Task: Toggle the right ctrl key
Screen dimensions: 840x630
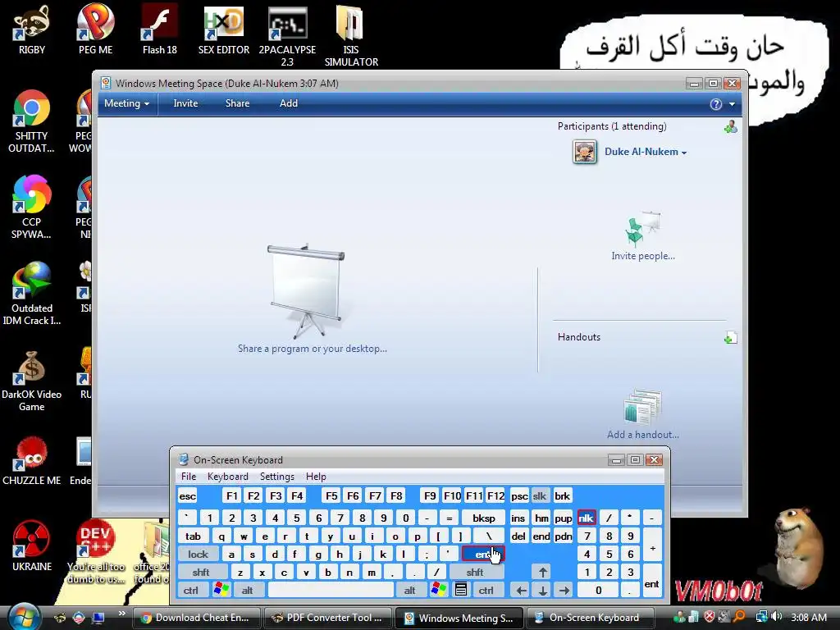Action: 486,590
